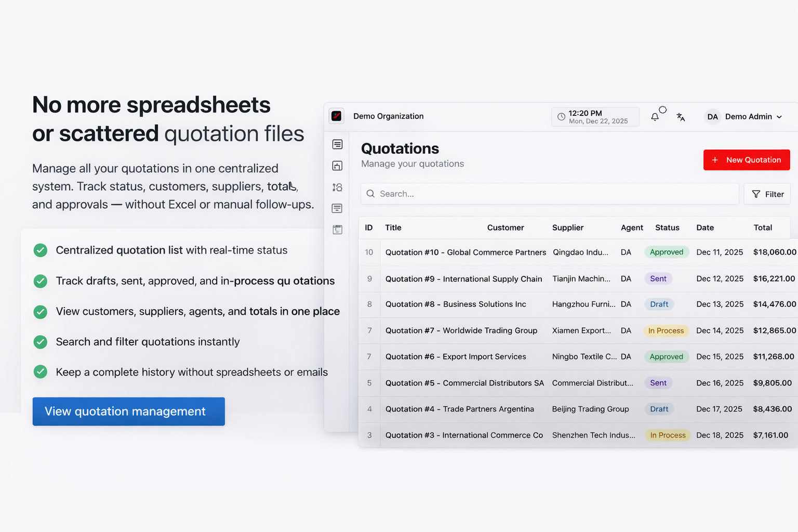Open the notifications bell
The width and height of the screenshot is (798, 532).
655,117
